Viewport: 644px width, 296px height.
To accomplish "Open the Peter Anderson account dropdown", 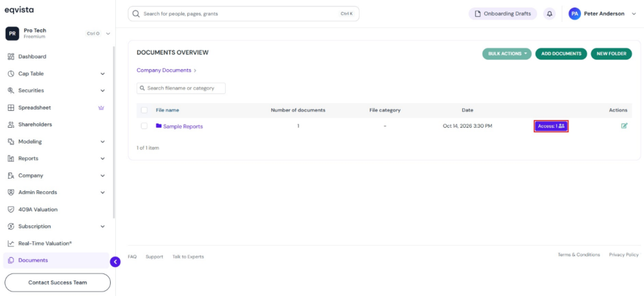I will (634, 14).
